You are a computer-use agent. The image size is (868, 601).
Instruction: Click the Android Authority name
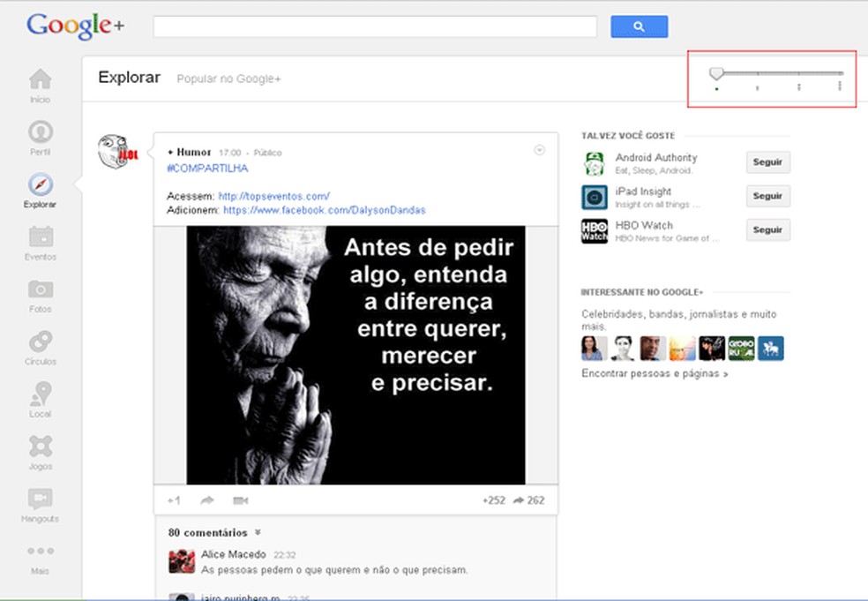click(x=656, y=157)
